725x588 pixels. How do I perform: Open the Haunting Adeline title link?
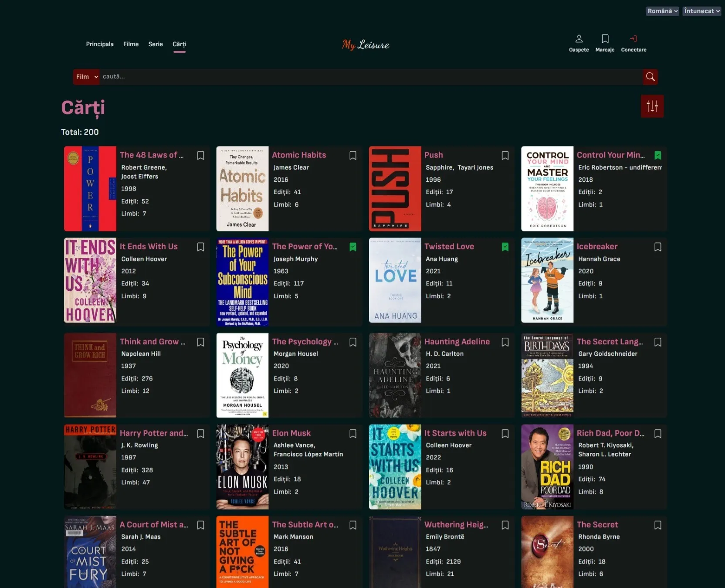pyautogui.click(x=457, y=342)
